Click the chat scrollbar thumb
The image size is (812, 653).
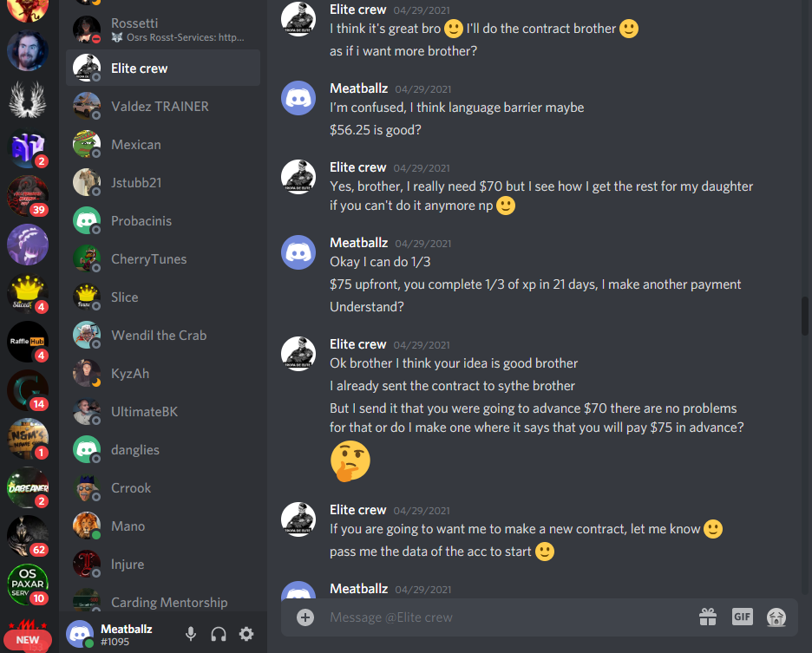click(x=805, y=316)
